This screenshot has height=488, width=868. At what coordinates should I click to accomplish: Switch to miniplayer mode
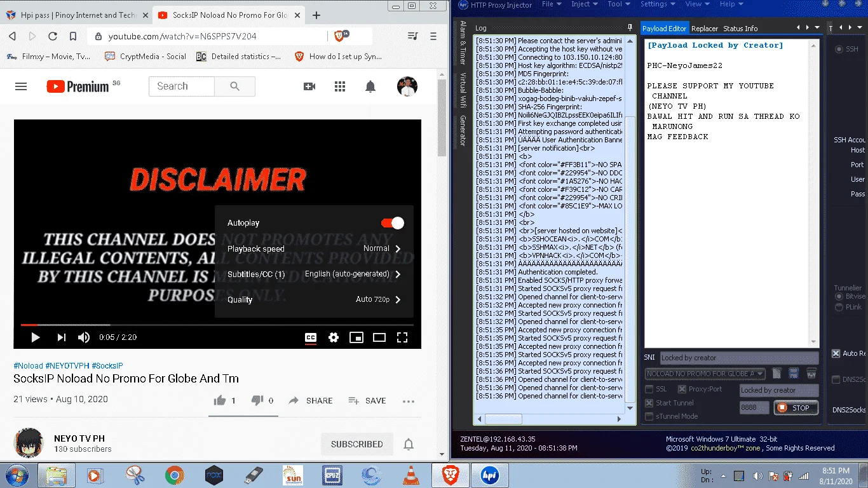[x=356, y=337]
